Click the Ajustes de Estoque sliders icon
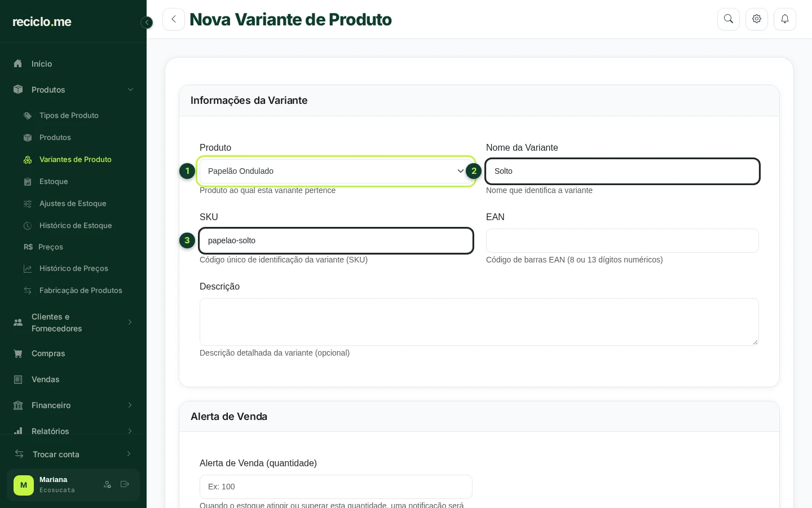 [x=28, y=204]
